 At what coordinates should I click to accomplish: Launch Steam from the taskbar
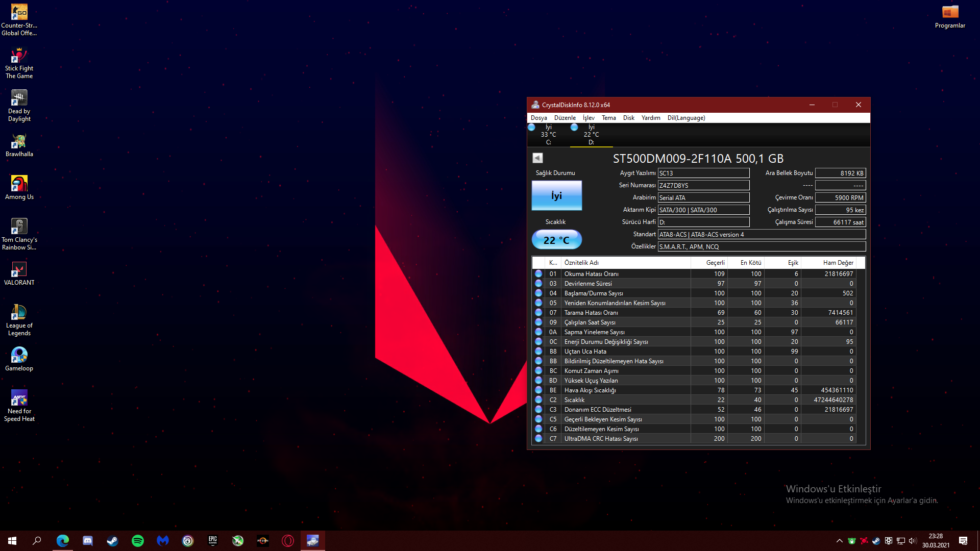coord(113,541)
